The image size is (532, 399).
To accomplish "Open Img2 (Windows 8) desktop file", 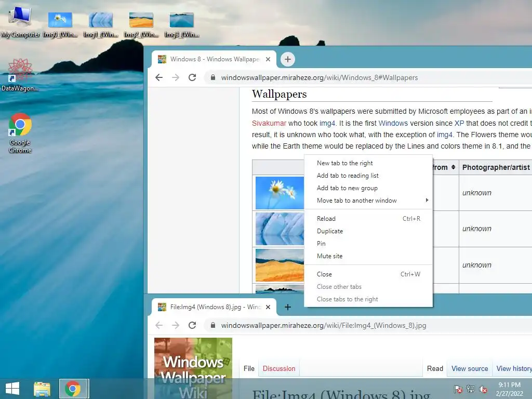I will tap(141, 24).
